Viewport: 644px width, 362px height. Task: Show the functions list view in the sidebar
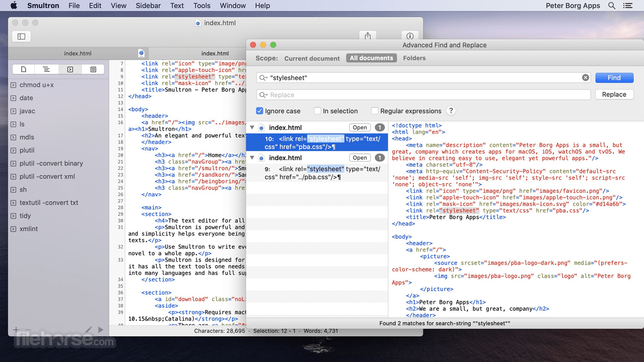[46, 70]
